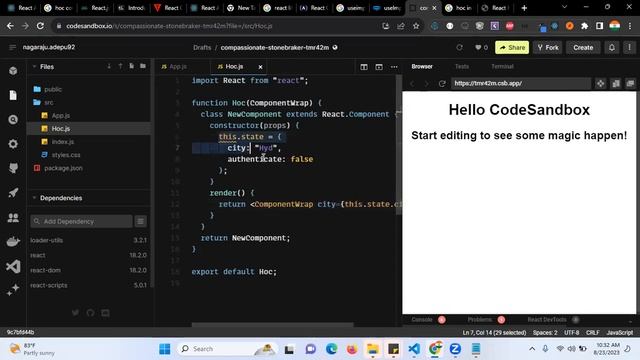Open the Live collaboration people icon
Viewport: 640px width, 360px height.
point(13,218)
